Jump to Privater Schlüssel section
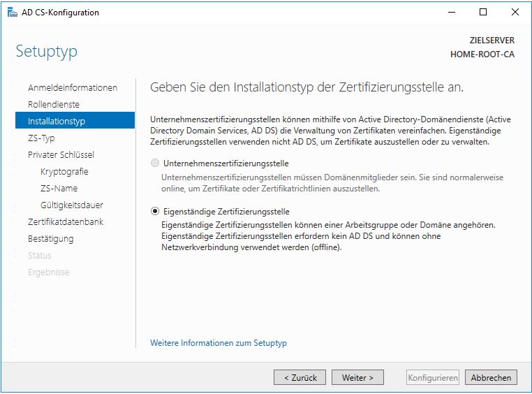This screenshot has height=394, width=532. (61, 155)
